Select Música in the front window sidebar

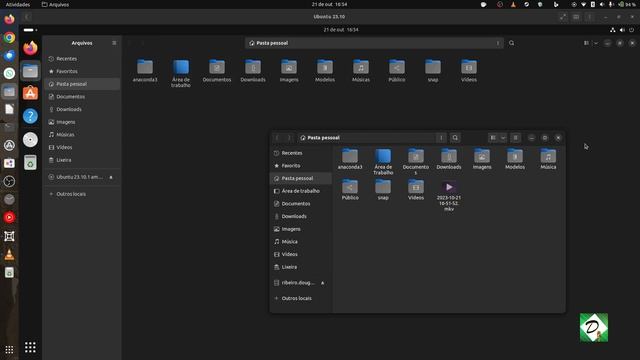point(301,242)
